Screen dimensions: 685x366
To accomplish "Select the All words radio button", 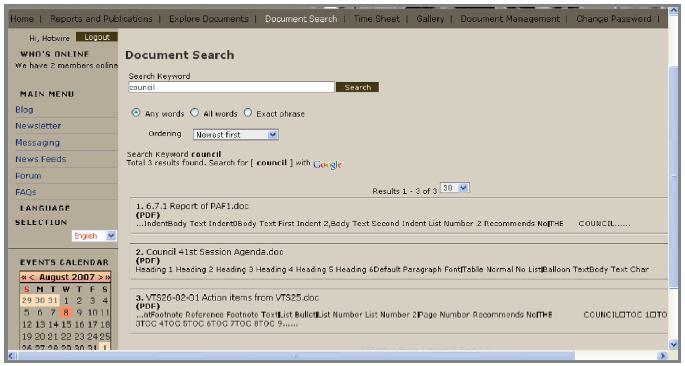I will tap(194, 113).
